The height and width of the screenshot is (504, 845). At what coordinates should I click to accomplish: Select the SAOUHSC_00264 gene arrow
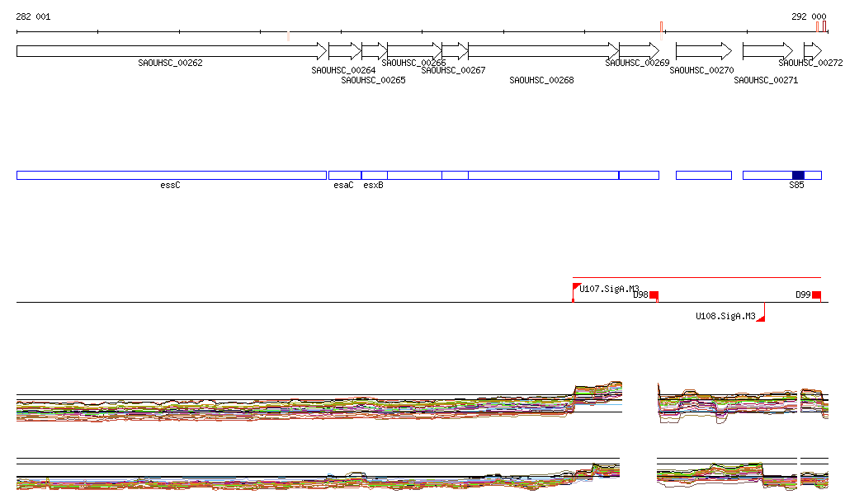pos(344,50)
